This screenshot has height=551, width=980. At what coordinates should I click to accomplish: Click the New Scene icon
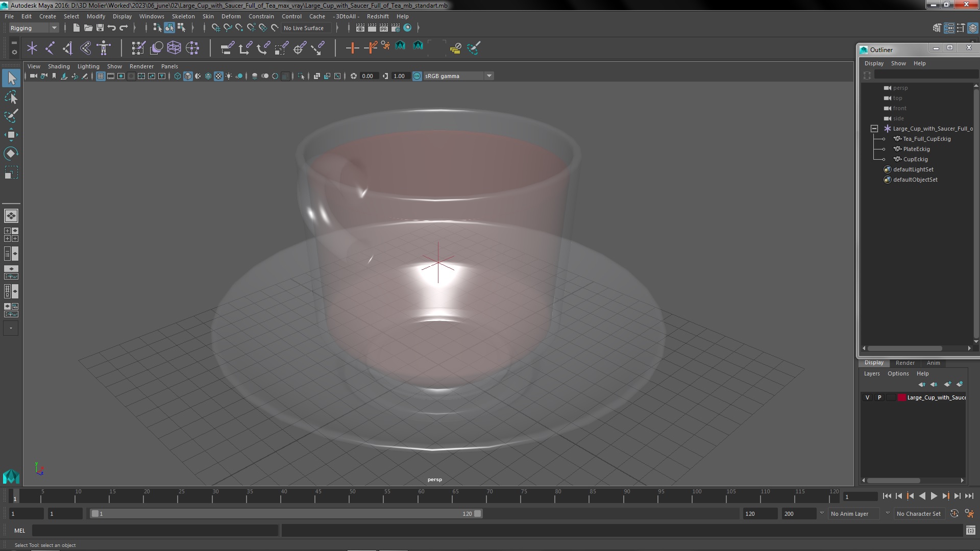click(76, 28)
